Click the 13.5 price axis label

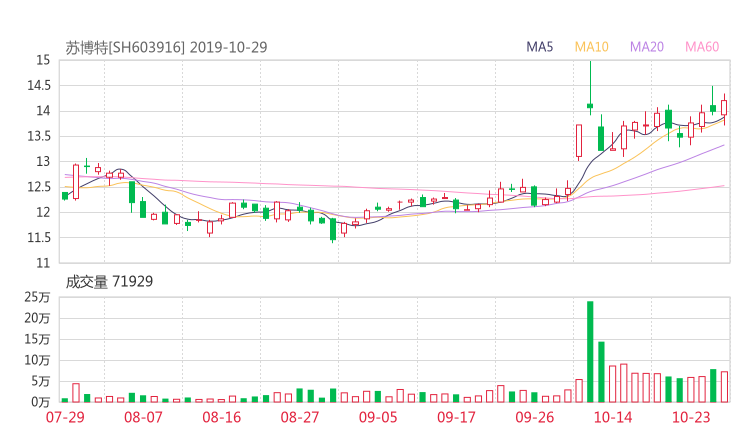click(39, 136)
